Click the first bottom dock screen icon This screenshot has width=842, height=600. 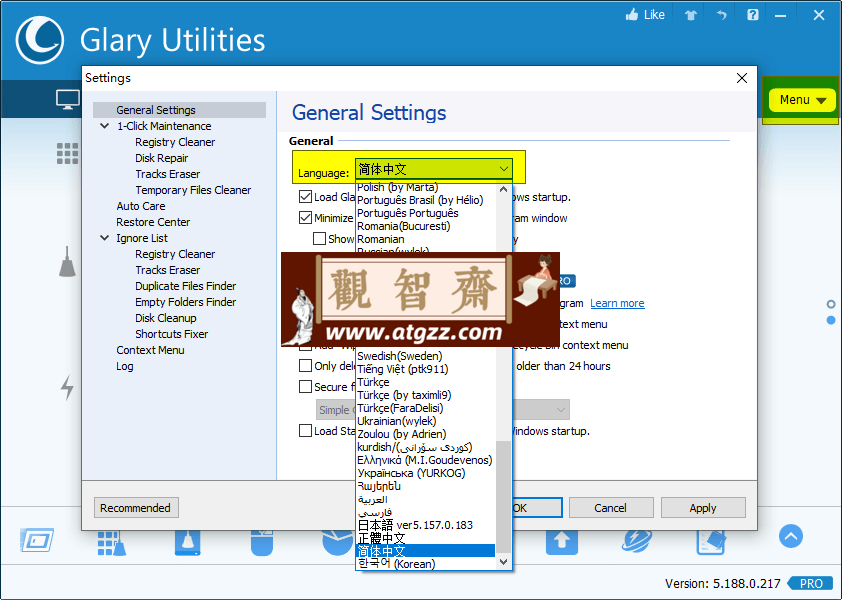(x=37, y=540)
